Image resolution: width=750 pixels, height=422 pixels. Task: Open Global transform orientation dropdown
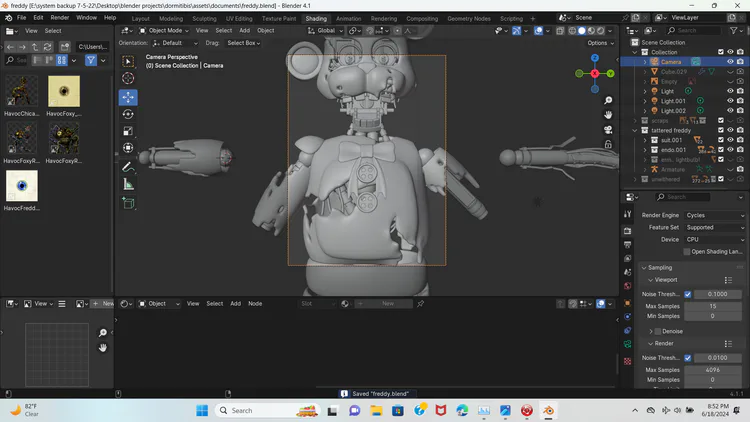(x=326, y=31)
